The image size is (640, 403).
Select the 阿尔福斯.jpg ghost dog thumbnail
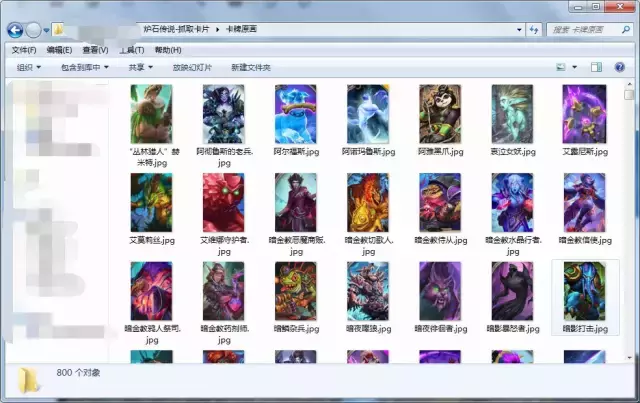coord(296,114)
